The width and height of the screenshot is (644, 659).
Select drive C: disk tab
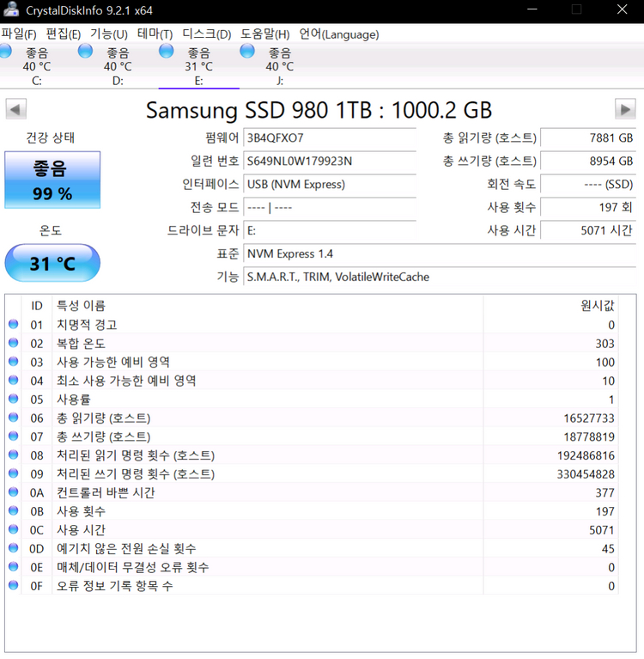pos(37,65)
